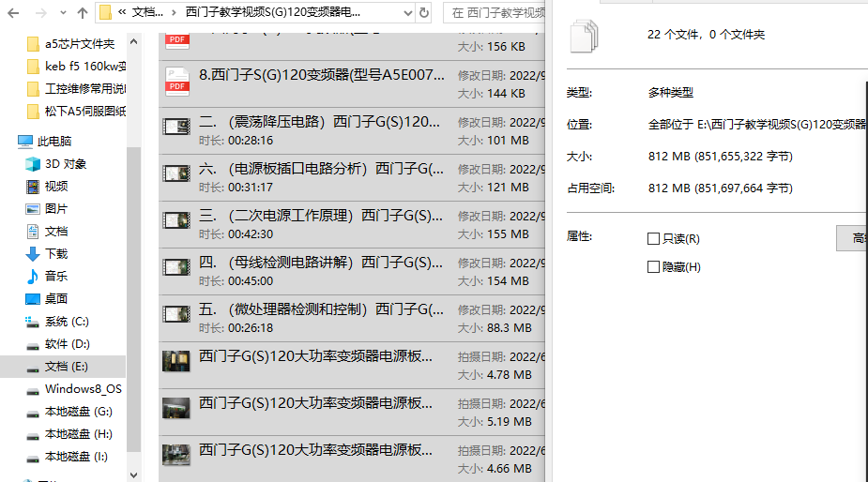The image size is (868, 482).
Task: Select file name 二.（震荡降压电路）西门子G(S)120
Action: point(319,122)
